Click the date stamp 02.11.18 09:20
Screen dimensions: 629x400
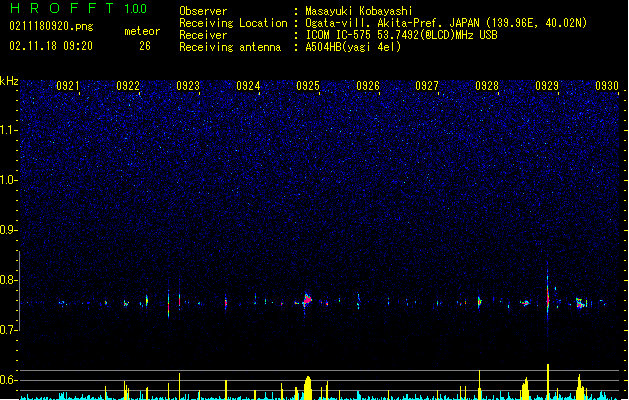click(51, 46)
